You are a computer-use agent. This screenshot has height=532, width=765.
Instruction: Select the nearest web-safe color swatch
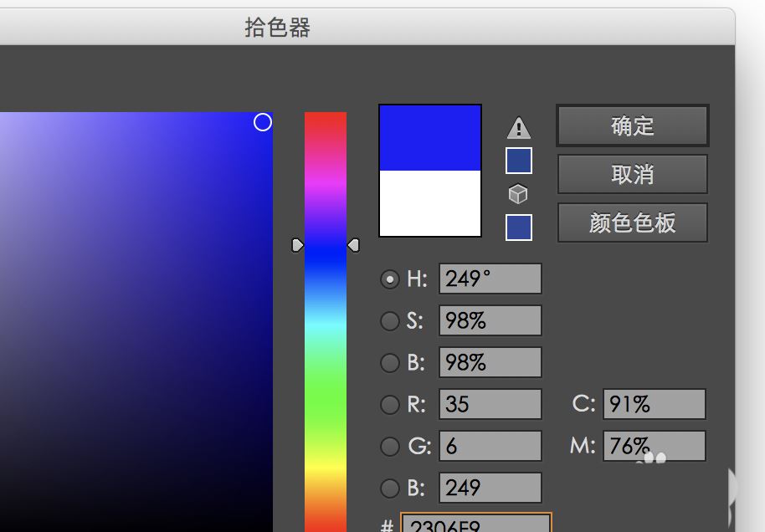518,227
